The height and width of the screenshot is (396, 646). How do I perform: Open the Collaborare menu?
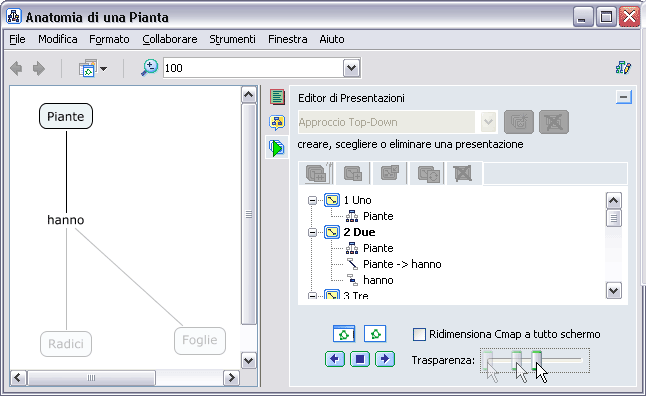[x=170, y=39]
